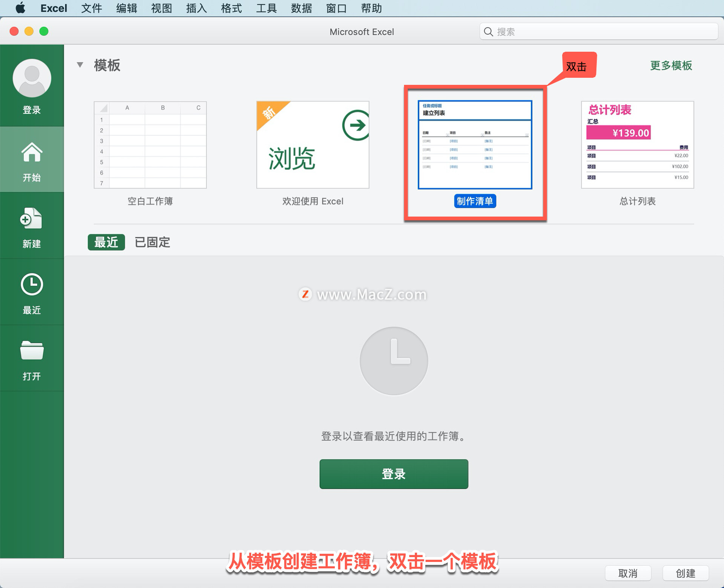Open the Recent (最近) clock sidebar icon
Viewport: 724px width, 588px height.
(32, 285)
